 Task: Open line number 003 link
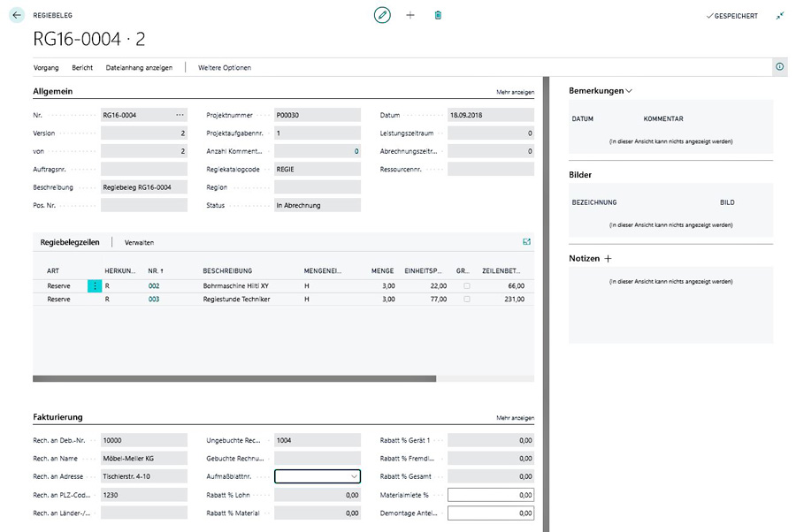pyautogui.click(x=154, y=300)
